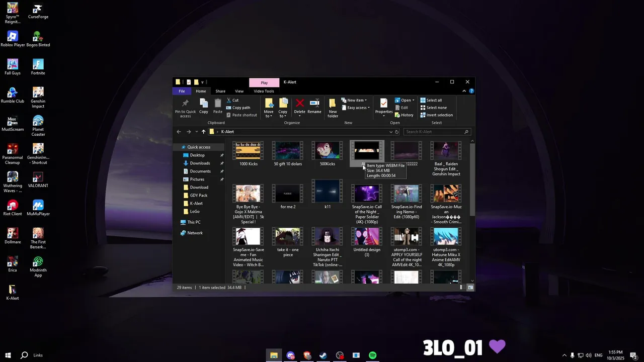Click Edit in the Open group

point(401,108)
